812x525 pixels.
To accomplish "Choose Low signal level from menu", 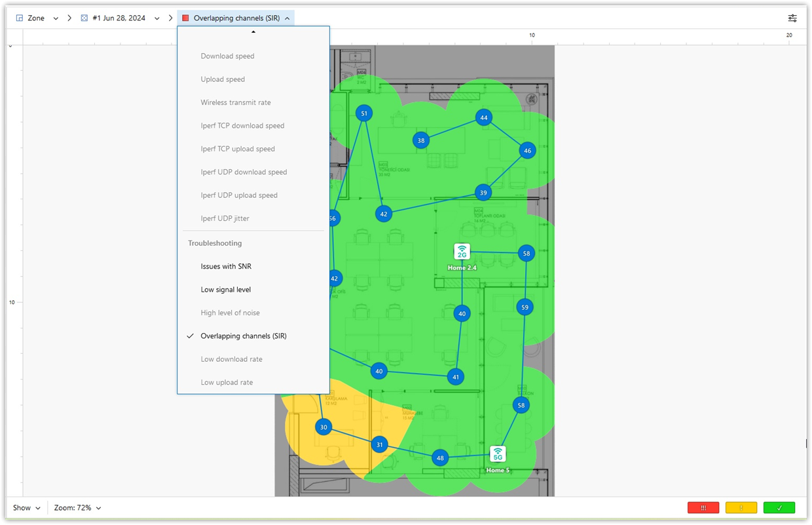I will pyautogui.click(x=226, y=290).
